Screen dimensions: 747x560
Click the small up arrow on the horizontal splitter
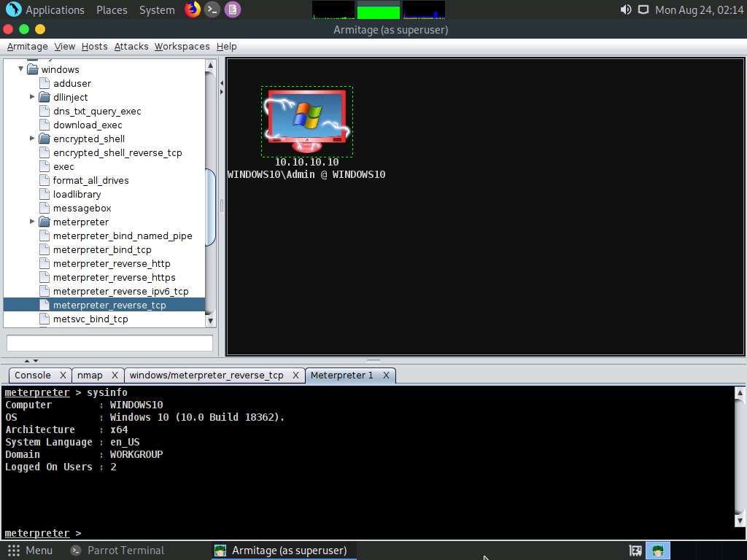pos(27,361)
